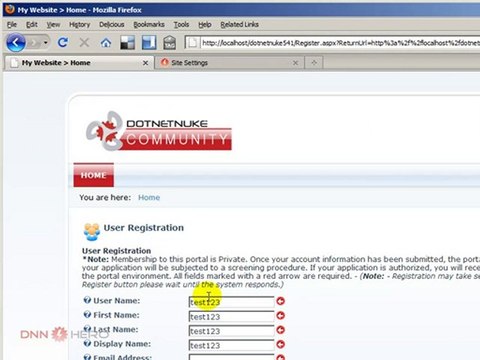The width and height of the screenshot is (480, 360).
Task: Click the Site Settings tab favicon
Action: [164, 62]
